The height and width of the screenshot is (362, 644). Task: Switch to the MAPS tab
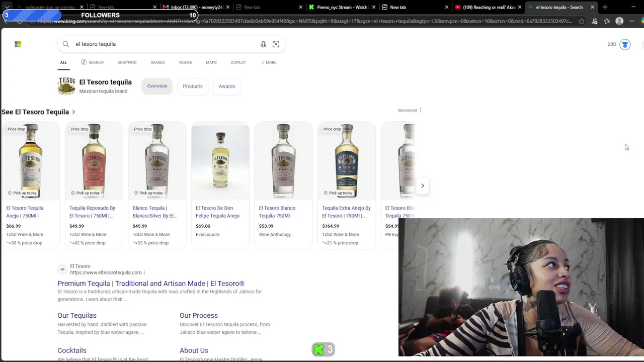coord(211,62)
